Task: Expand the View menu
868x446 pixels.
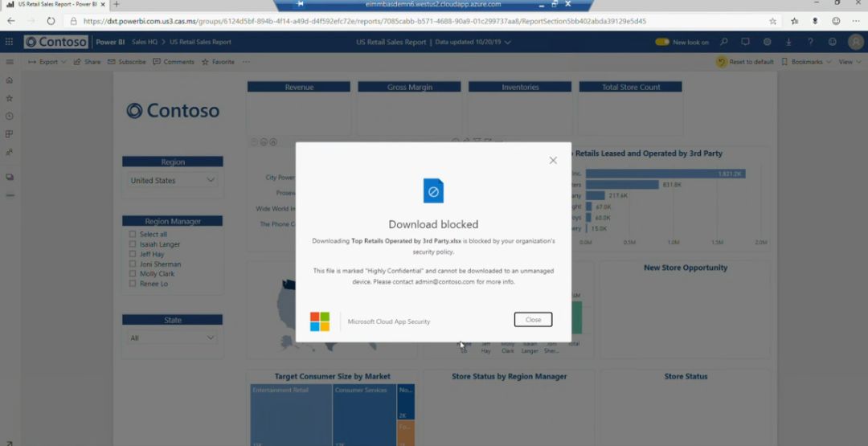Action: pyautogui.click(x=850, y=62)
